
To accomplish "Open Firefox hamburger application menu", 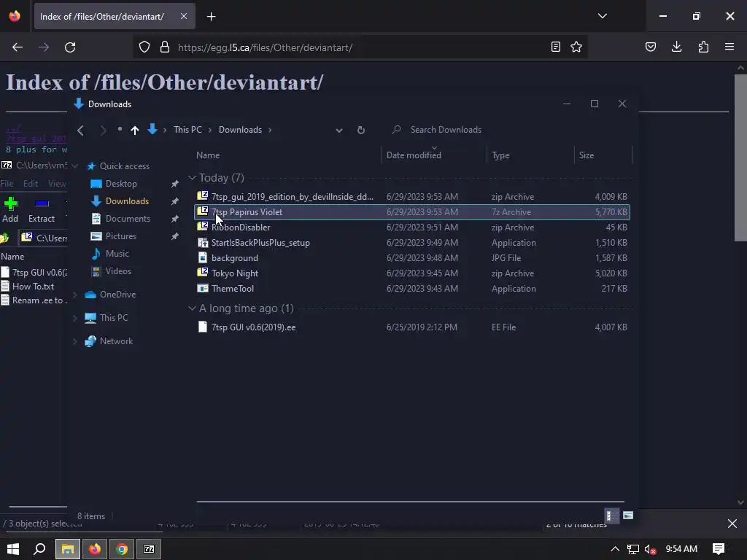I will coord(729,47).
